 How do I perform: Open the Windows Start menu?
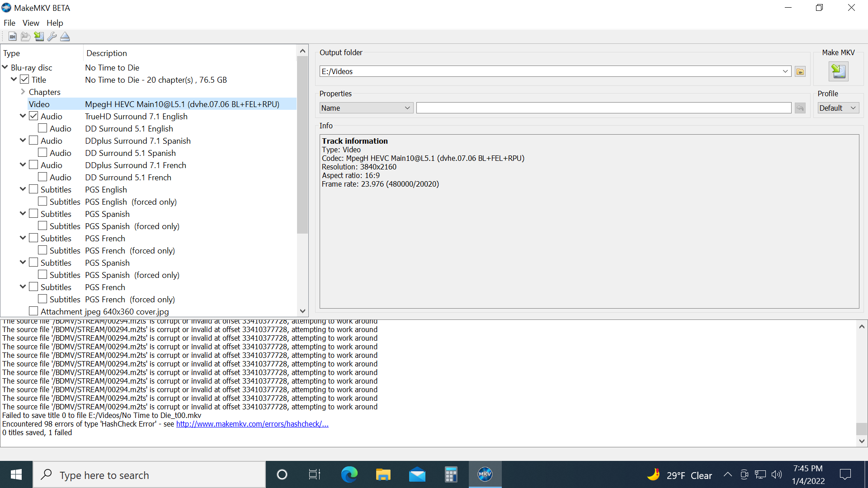(x=16, y=474)
